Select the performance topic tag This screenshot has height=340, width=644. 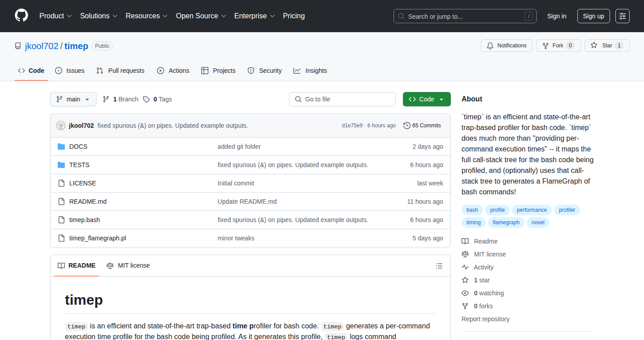(532, 210)
